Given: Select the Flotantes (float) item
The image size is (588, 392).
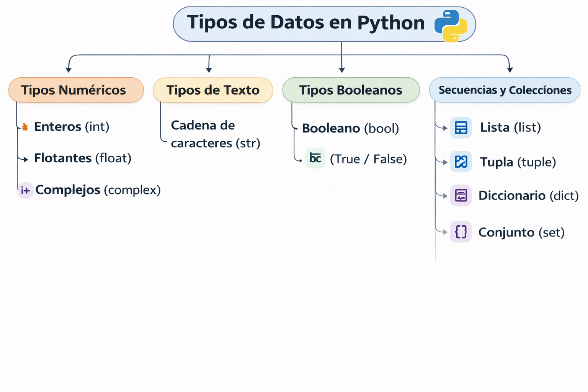Looking at the screenshot, I should pos(83,158).
